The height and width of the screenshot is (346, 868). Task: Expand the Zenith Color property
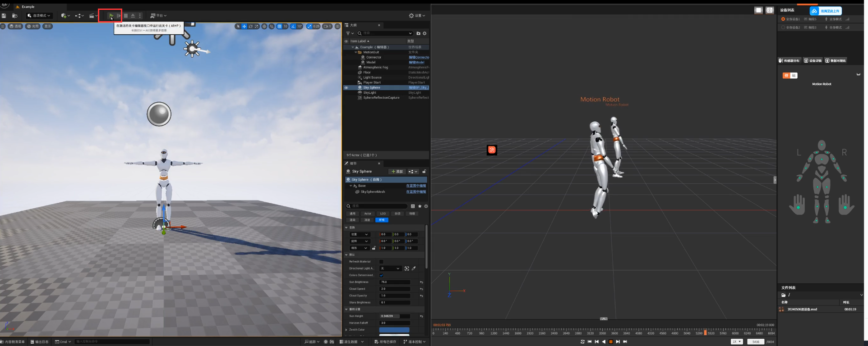pyautogui.click(x=346, y=330)
